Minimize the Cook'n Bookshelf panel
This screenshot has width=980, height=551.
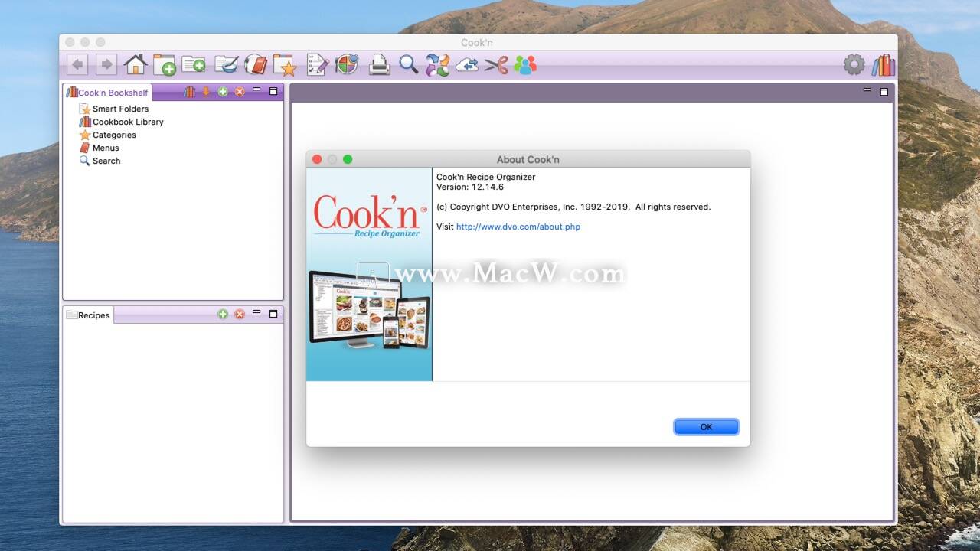[256, 90]
